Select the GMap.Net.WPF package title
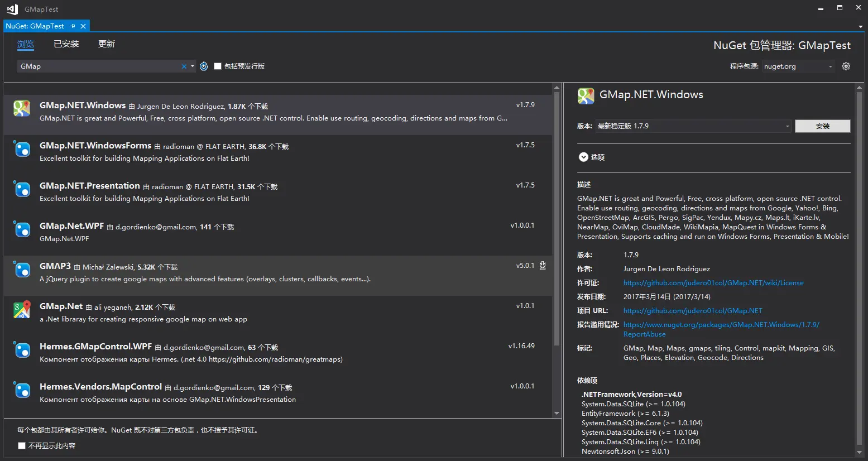868x461 pixels. [72, 226]
